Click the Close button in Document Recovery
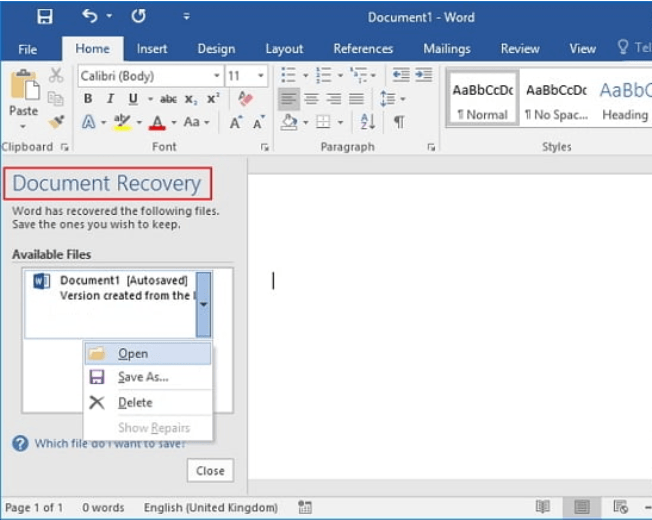652x520 pixels. [x=210, y=471]
